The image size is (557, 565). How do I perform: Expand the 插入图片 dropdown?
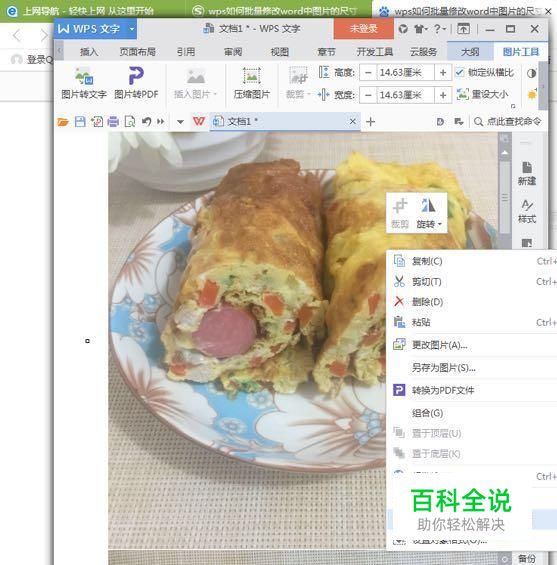[x=215, y=94]
